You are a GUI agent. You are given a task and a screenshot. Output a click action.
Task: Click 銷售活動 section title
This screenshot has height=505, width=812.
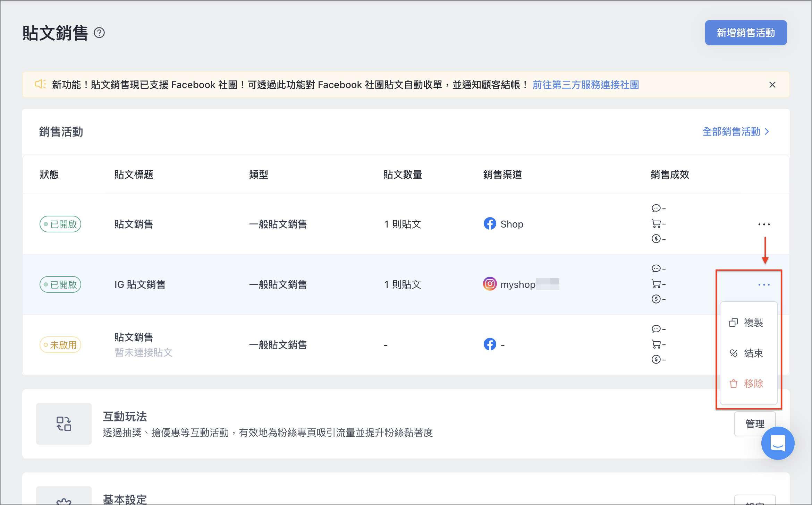(61, 132)
